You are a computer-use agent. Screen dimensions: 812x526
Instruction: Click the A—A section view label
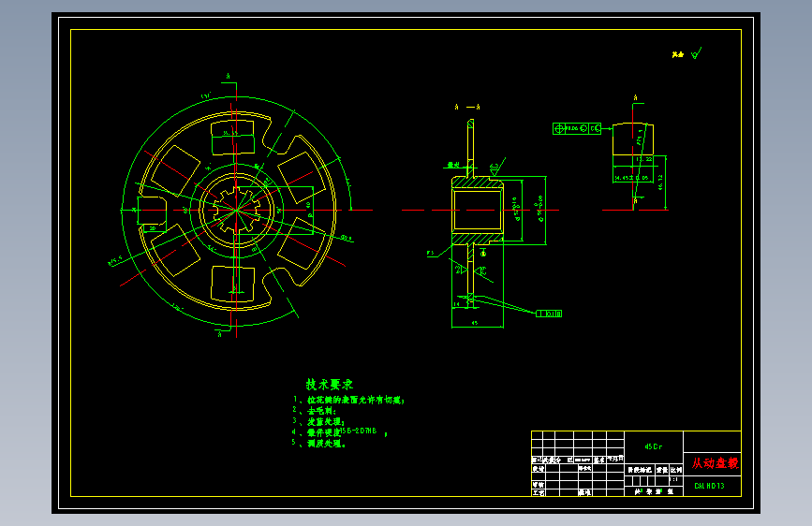click(x=467, y=107)
